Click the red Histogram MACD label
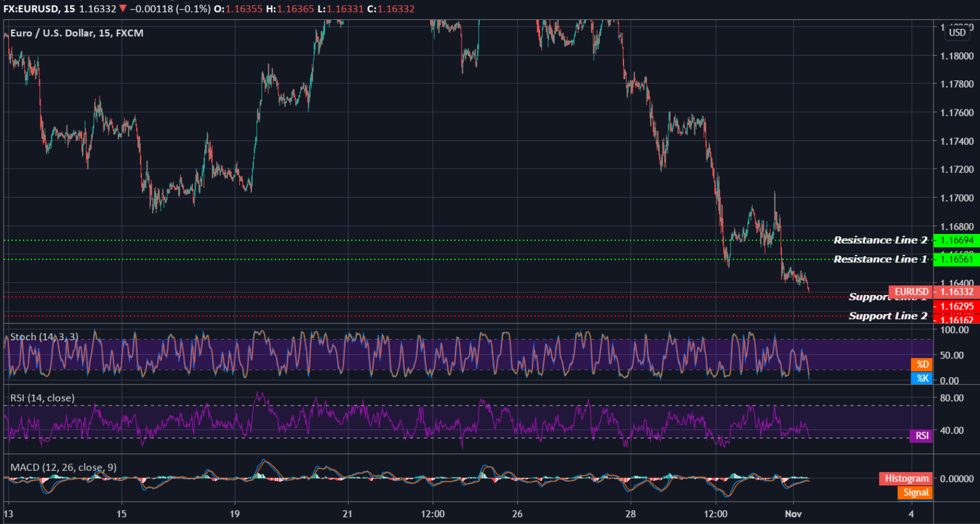 906,479
